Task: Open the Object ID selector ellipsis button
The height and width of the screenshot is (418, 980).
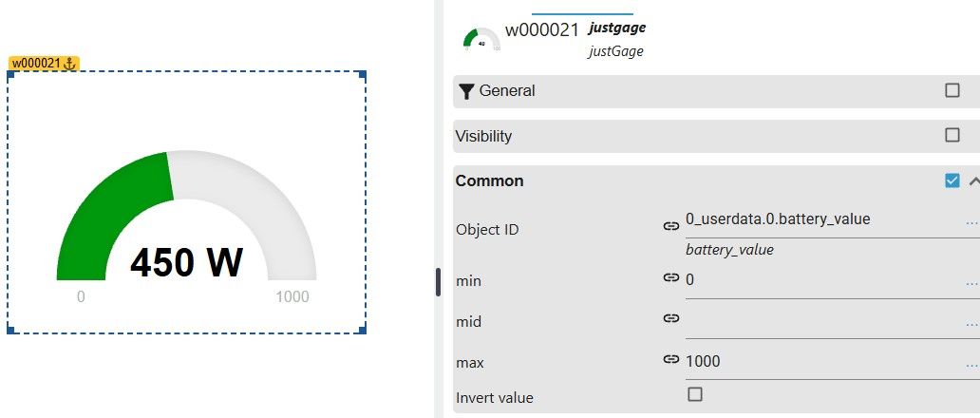Action: 971,221
